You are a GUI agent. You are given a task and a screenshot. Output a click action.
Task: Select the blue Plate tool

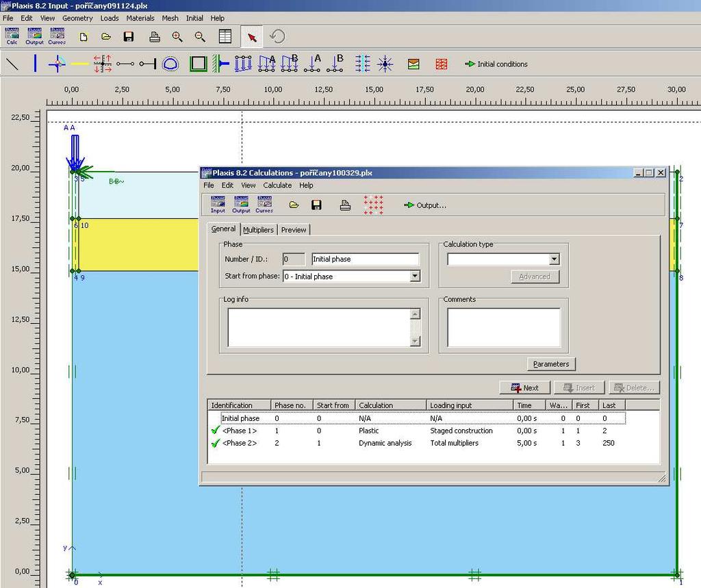pos(35,64)
